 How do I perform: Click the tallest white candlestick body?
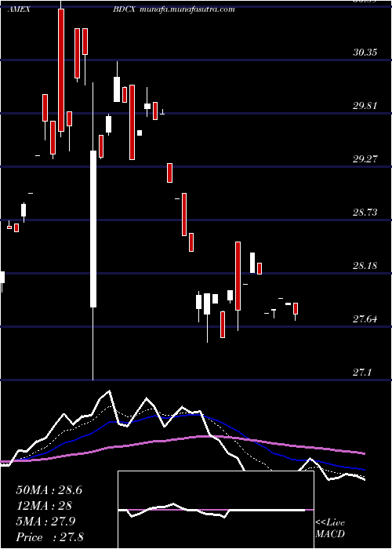(x=93, y=229)
